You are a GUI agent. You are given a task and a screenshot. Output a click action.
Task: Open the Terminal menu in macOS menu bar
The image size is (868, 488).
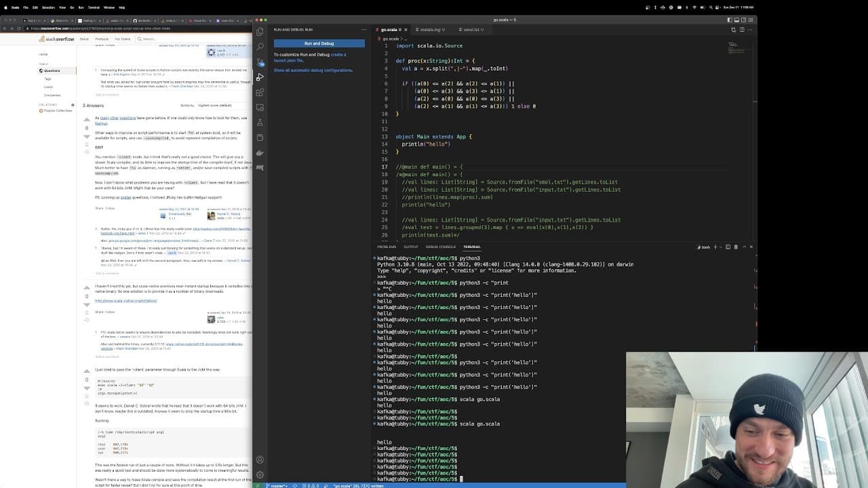pos(94,7)
